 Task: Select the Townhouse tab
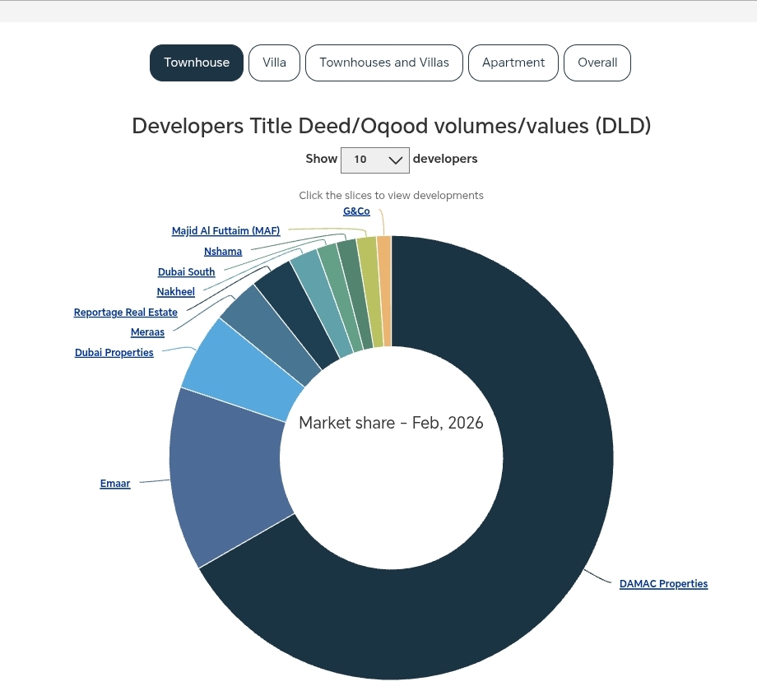[197, 63]
